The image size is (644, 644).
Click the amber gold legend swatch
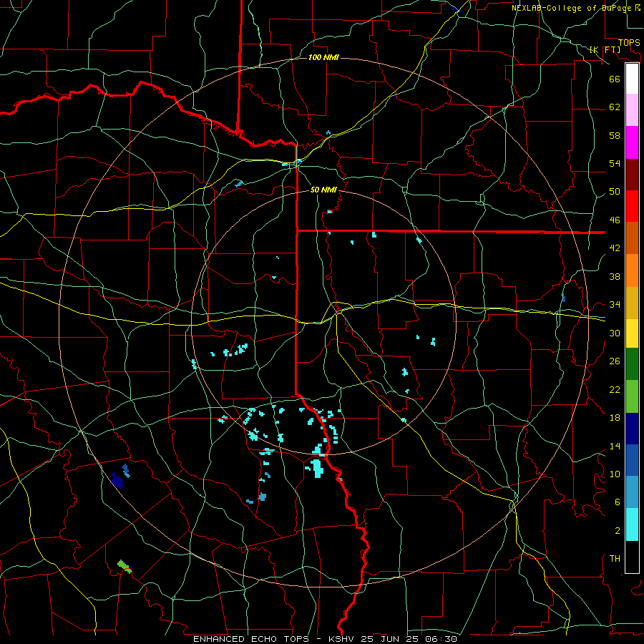pos(632,303)
